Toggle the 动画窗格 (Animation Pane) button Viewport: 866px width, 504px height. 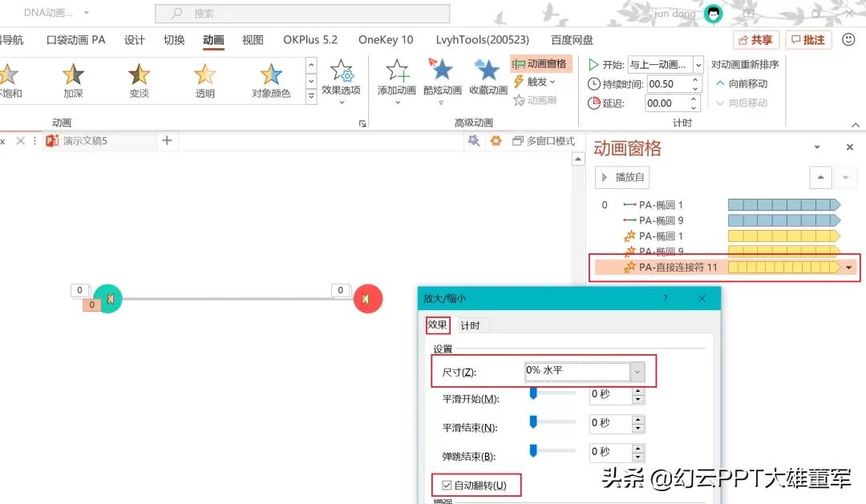click(541, 62)
